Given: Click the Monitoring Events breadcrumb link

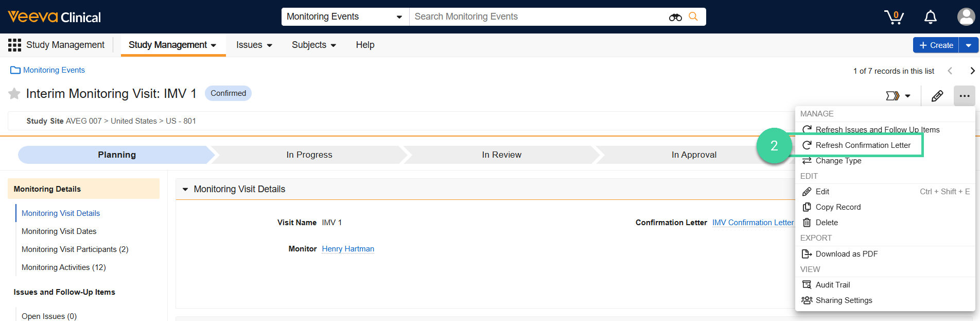Looking at the screenshot, I should [x=54, y=70].
